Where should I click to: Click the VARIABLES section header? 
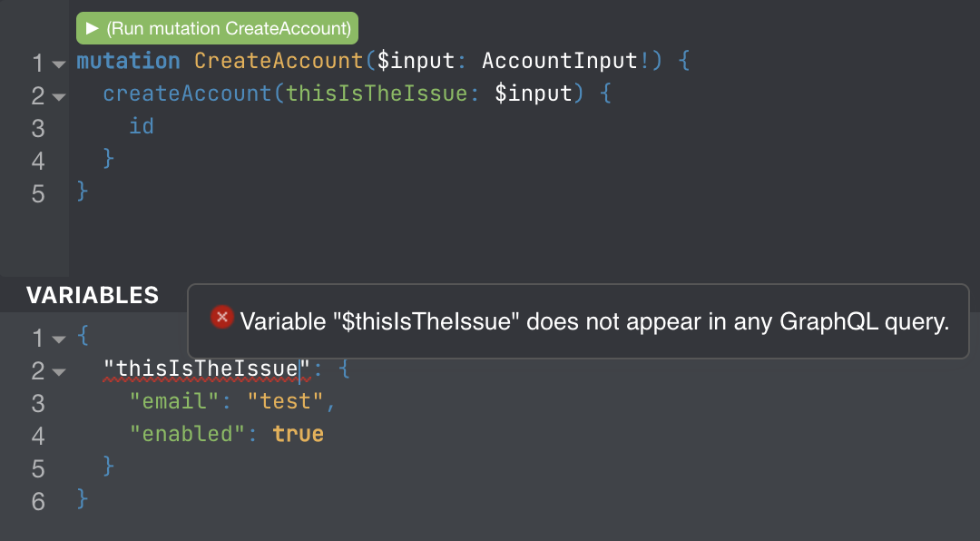click(93, 294)
